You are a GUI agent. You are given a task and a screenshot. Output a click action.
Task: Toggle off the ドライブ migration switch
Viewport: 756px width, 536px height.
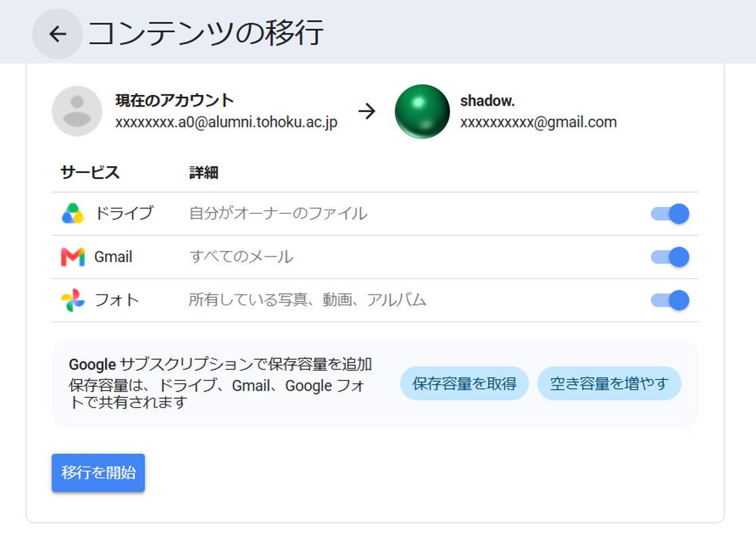pyautogui.click(x=670, y=214)
